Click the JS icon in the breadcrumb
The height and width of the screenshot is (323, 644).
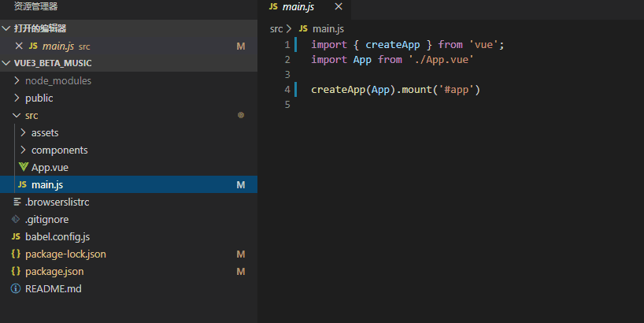[303, 28]
